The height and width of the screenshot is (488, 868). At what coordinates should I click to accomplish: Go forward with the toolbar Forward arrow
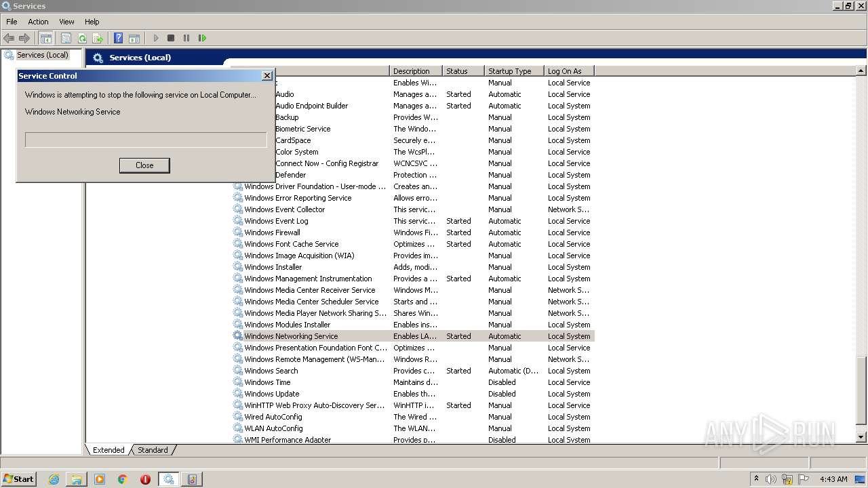(x=24, y=39)
